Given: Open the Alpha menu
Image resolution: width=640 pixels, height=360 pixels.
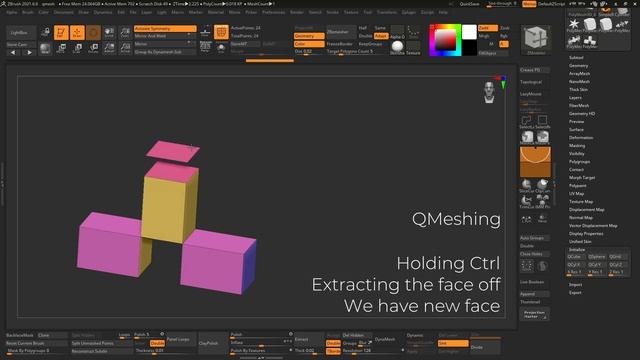Looking at the screenshot, I should click(12, 12).
